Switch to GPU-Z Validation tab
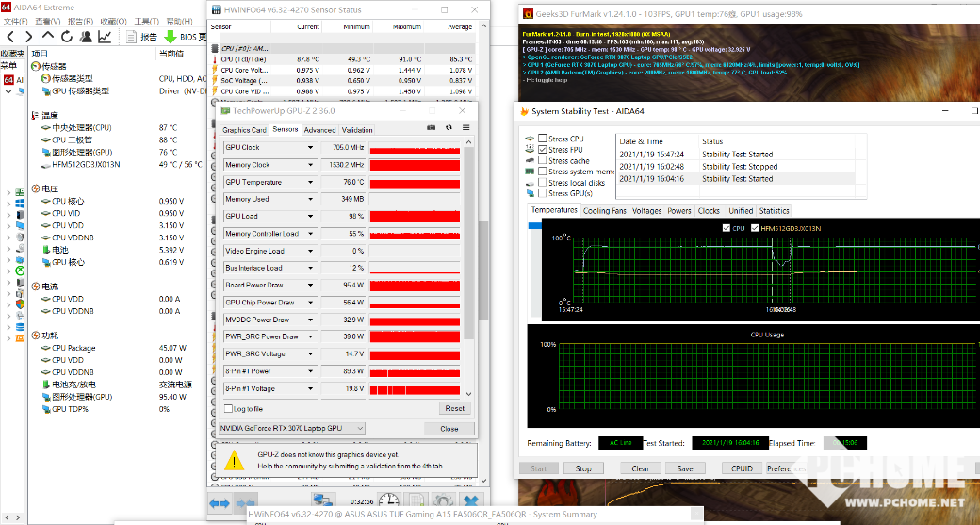 (x=357, y=130)
